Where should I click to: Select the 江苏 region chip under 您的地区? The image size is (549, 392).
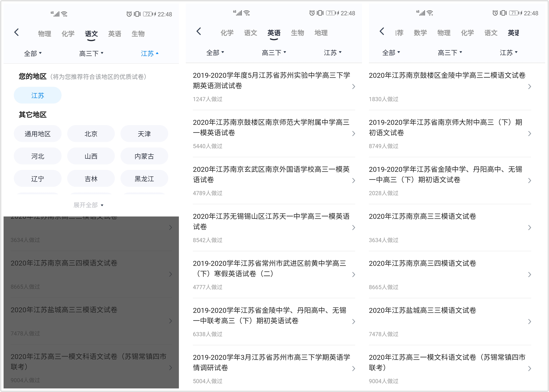pyautogui.click(x=37, y=95)
